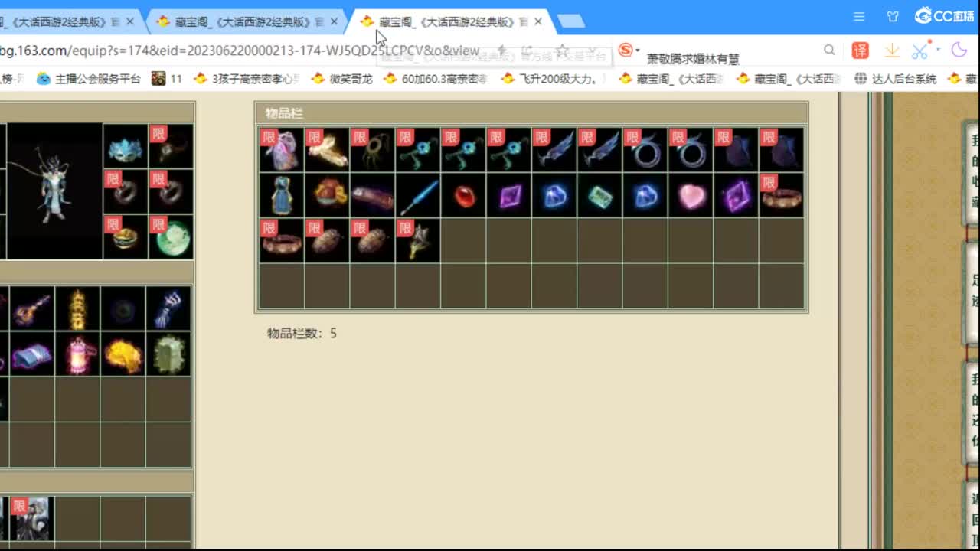Select the blue spear weapon item
The height and width of the screenshot is (551, 980).
(418, 195)
